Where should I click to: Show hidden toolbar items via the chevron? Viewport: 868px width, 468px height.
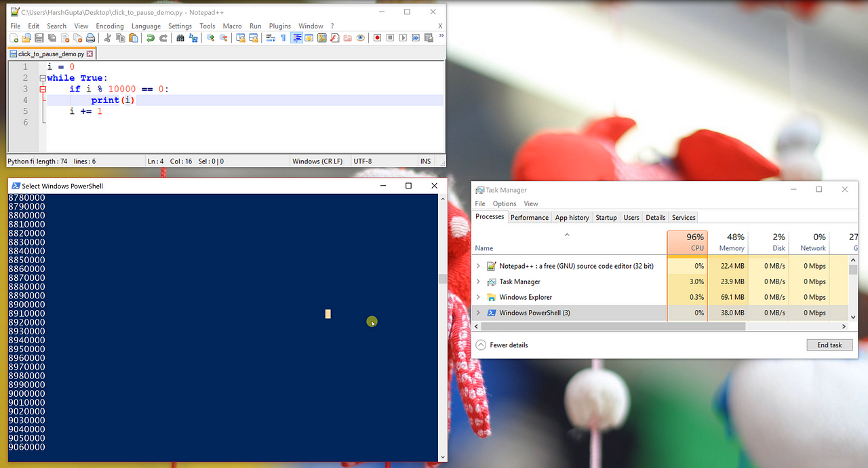442,37
